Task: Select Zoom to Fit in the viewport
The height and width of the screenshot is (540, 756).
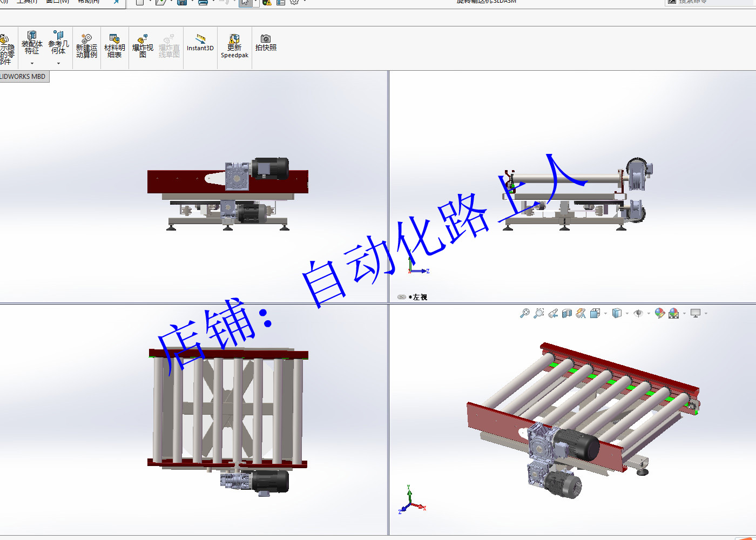Action: [525, 313]
